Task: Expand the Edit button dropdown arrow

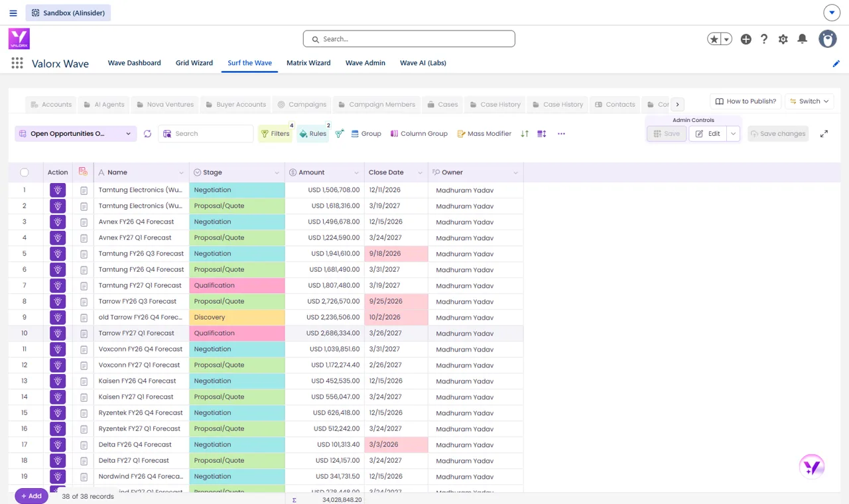Action: tap(733, 134)
